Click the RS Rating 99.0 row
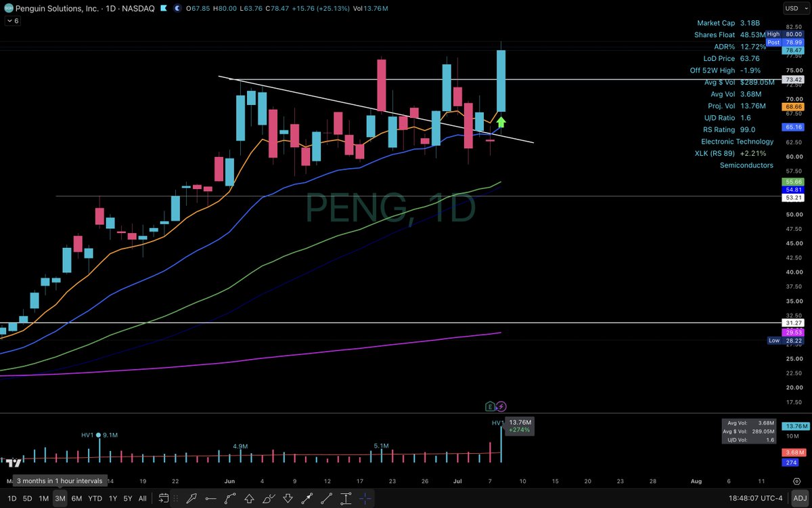Image resolution: width=812 pixels, height=508 pixels. 729,129
